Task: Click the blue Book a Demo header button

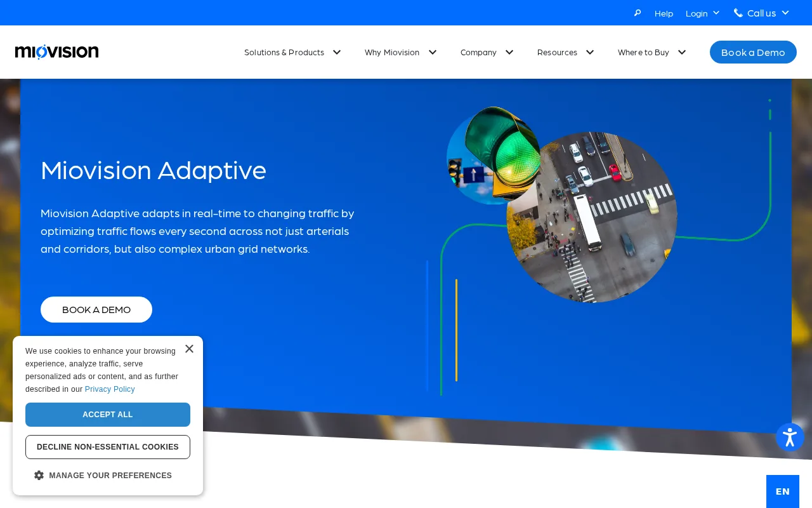Action: point(753,52)
